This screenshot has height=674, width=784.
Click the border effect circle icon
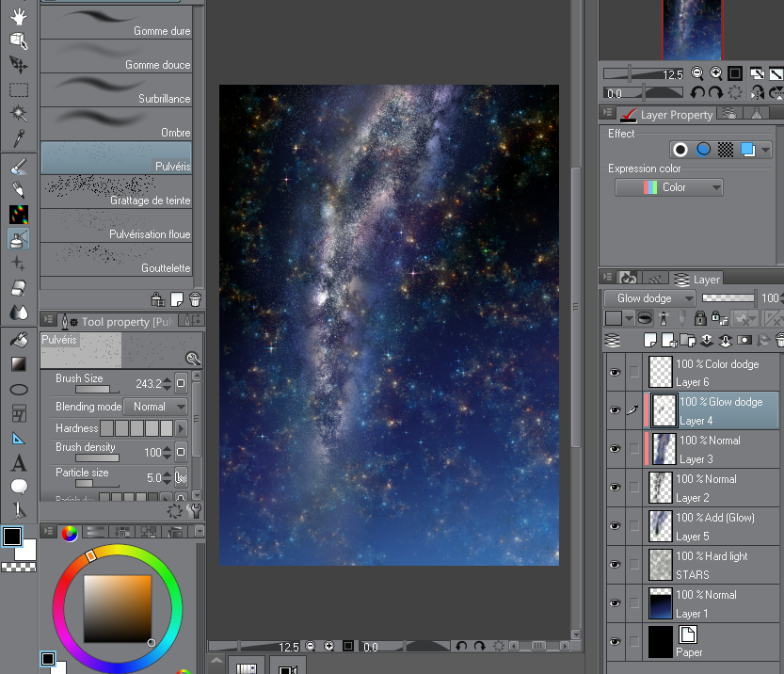[x=680, y=150]
